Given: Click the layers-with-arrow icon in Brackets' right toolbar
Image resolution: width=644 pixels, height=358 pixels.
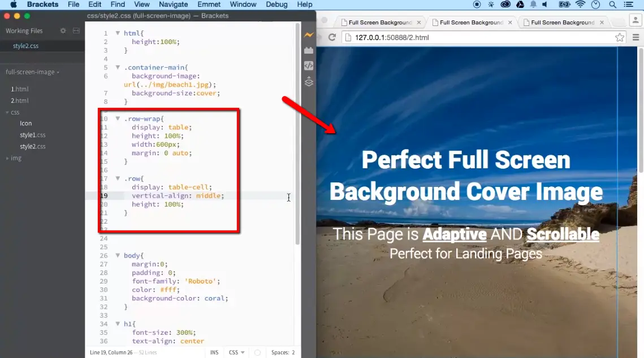Looking at the screenshot, I should 309,82.
